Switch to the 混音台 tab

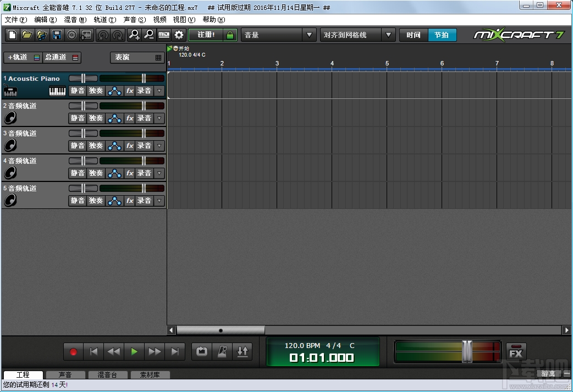click(x=107, y=374)
